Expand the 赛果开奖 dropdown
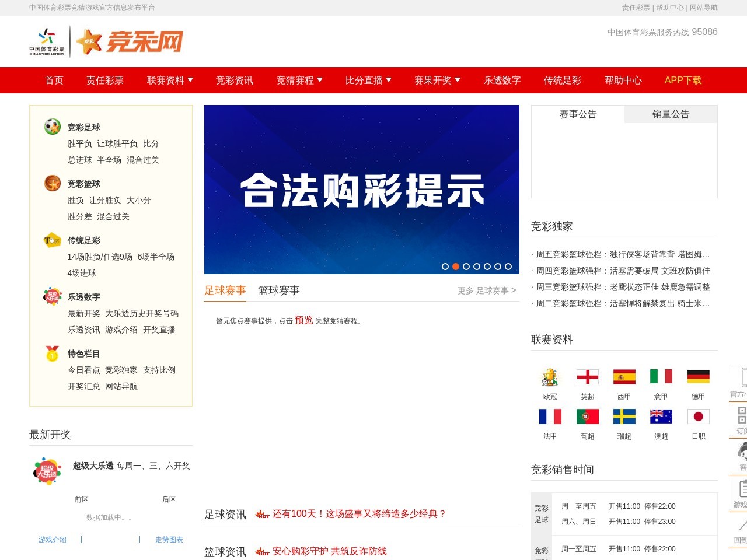Viewport: 747px width, 560px height. 436,80
